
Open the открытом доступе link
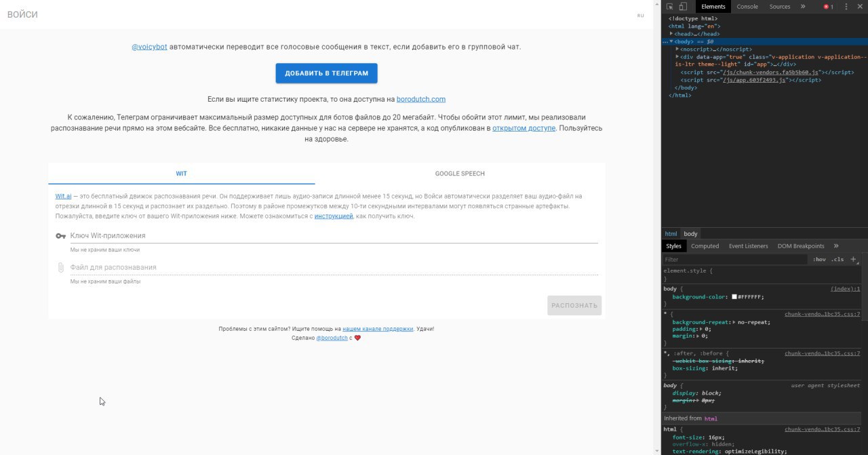tap(524, 127)
